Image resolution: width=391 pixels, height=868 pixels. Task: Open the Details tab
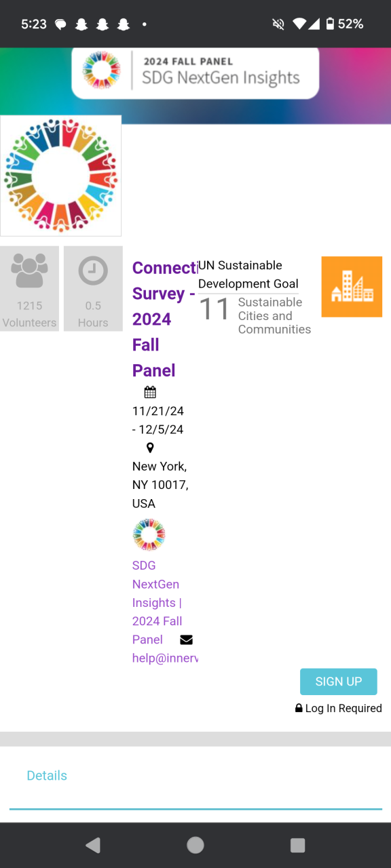click(x=47, y=775)
